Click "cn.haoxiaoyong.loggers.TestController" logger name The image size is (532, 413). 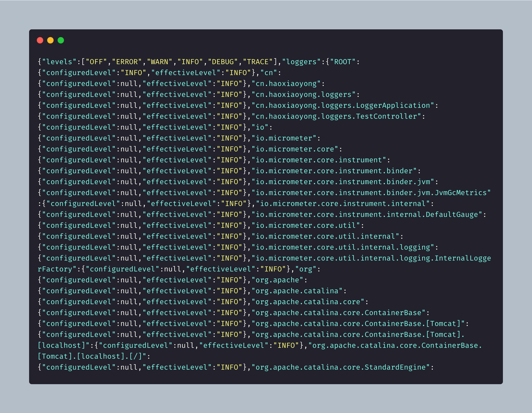pos(336,116)
